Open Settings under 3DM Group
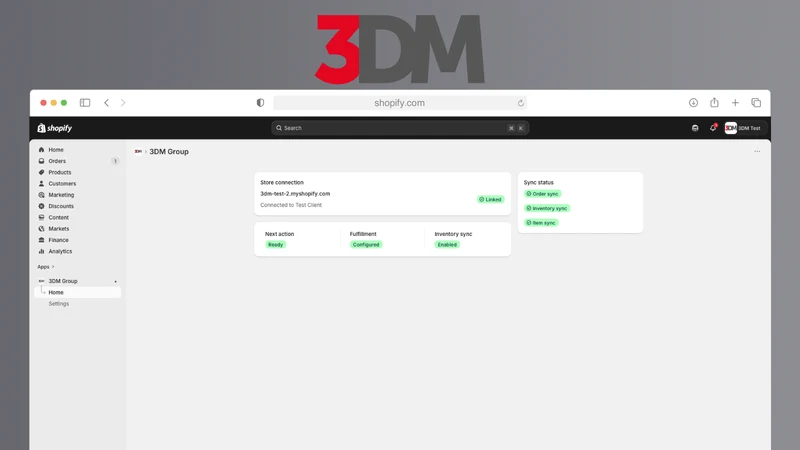800x450 pixels. [59, 304]
